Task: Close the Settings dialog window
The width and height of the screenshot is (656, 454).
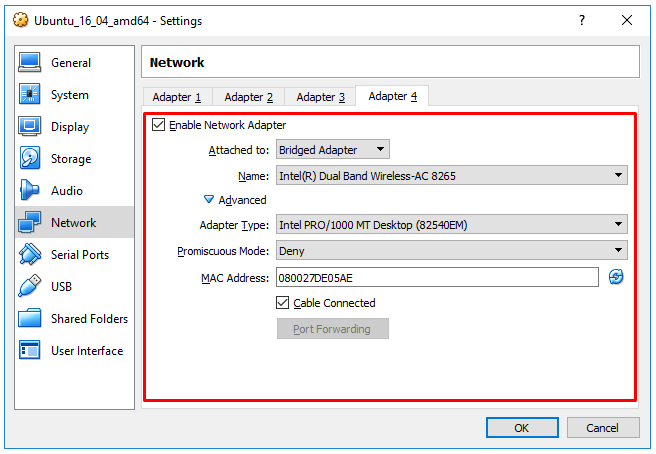Action: [627, 20]
